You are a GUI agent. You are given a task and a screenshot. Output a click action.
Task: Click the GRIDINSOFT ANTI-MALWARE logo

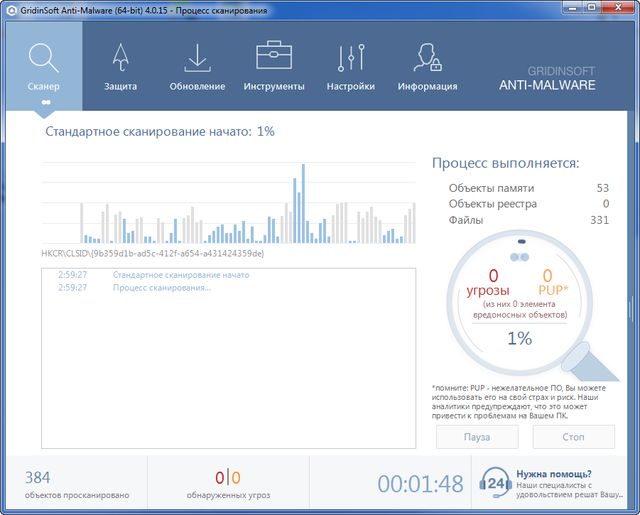pyautogui.click(x=547, y=79)
